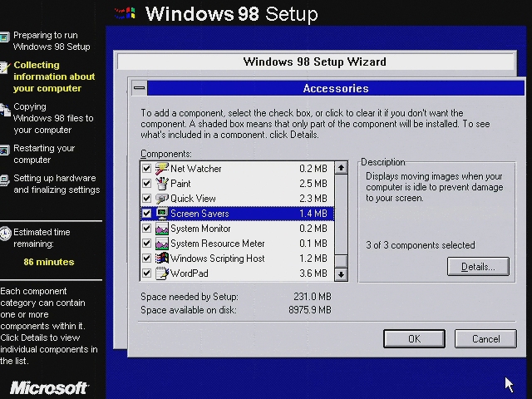
Task: Click the Restarting your computer step icon
Action: pyautogui.click(x=4, y=150)
